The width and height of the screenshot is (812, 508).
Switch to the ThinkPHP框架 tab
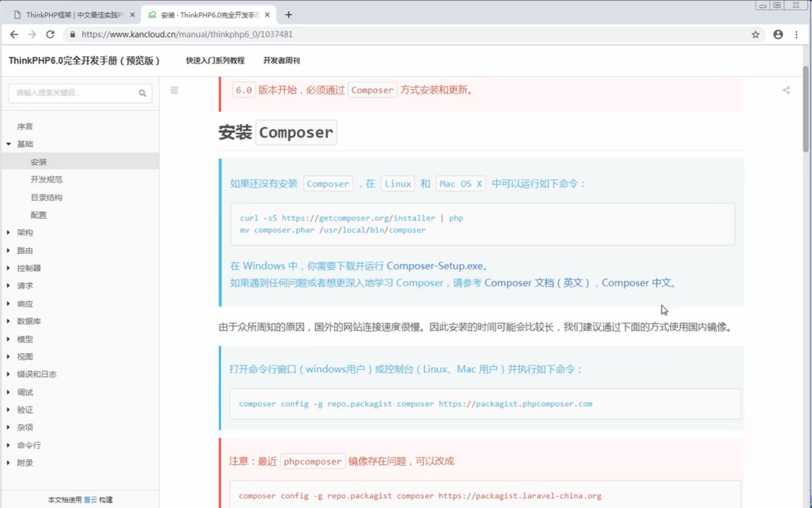(74, 15)
